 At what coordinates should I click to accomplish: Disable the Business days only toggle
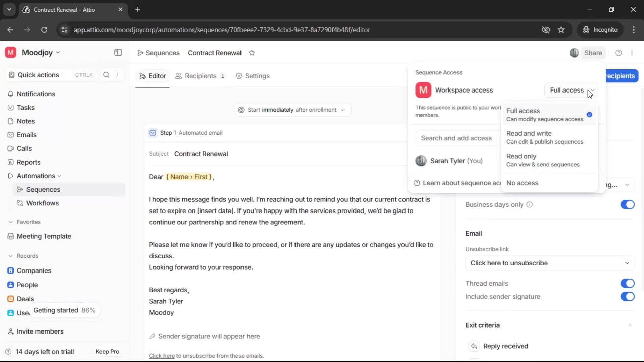click(627, 205)
